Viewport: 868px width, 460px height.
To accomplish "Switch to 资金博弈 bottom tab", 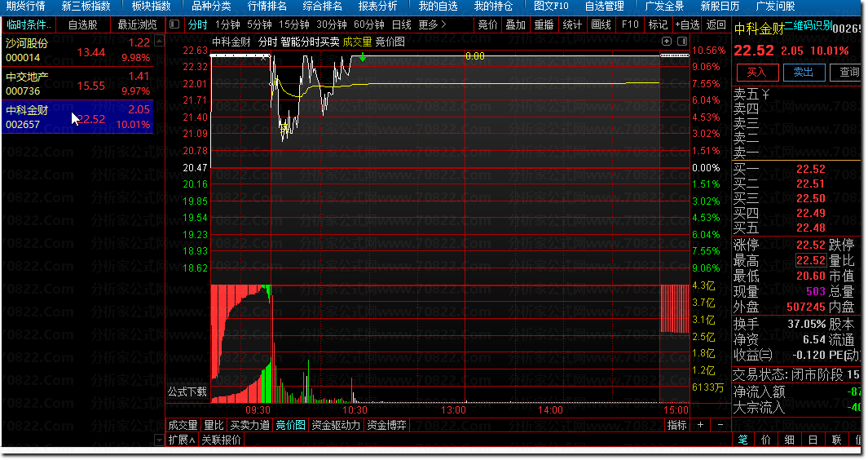I will (386, 425).
